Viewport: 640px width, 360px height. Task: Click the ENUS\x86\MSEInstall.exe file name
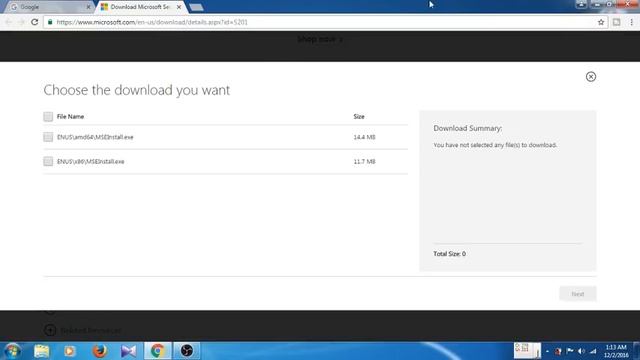point(91,162)
